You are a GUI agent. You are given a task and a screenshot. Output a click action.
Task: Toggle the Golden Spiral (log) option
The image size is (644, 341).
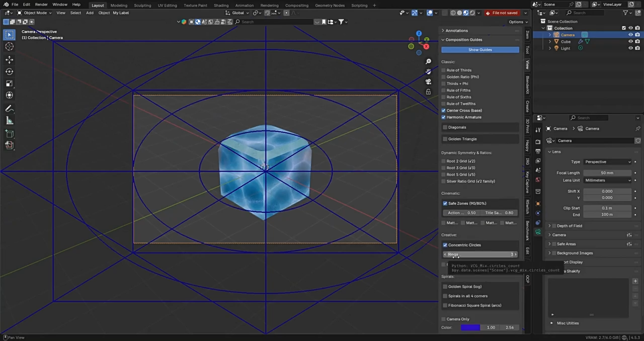click(x=445, y=286)
